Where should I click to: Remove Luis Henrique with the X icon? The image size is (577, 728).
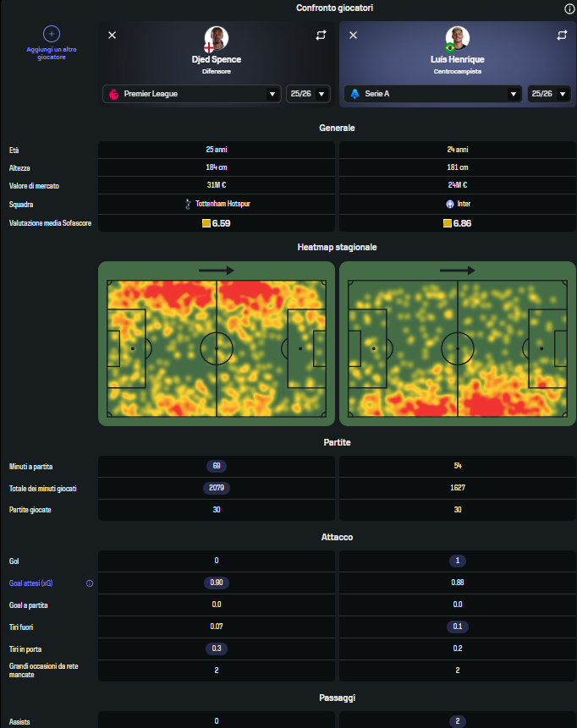point(353,36)
